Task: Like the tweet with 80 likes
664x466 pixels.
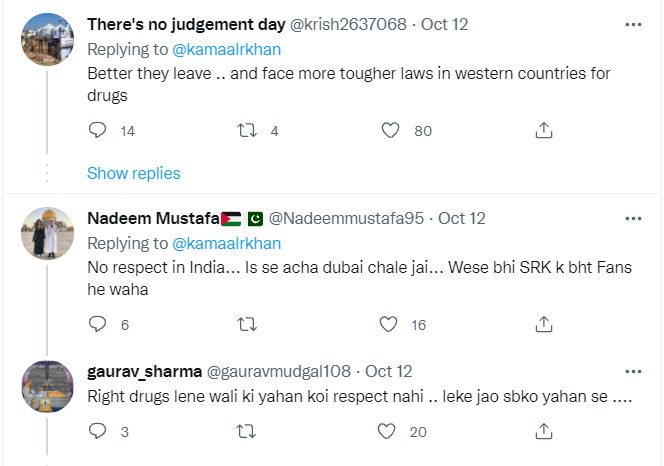Action: pos(392,130)
